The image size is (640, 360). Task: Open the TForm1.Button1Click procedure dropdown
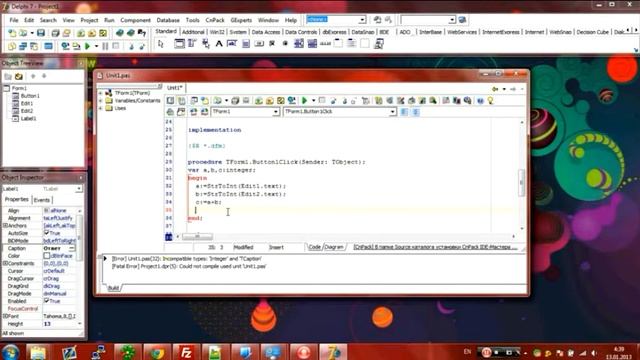pos(392,112)
